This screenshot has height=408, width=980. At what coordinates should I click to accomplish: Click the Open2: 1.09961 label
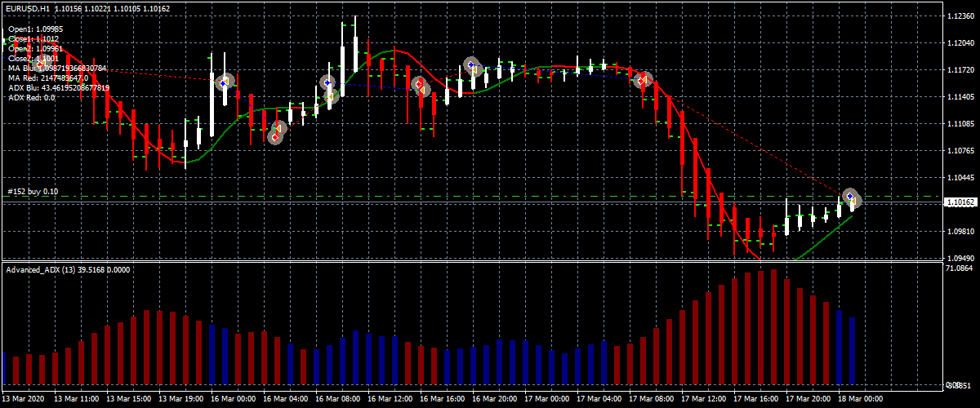[35, 48]
